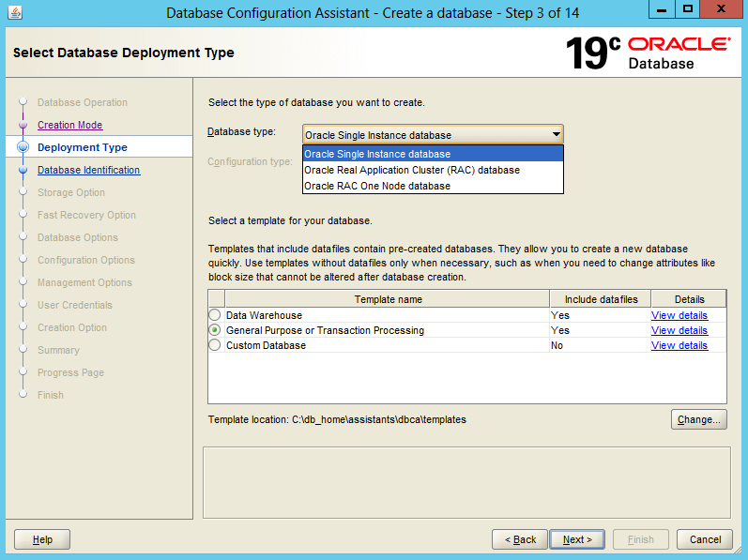Viewport: 748px width, 560px height.
Task: Select General Purpose or Transaction Processing radio button
Action: coord(215,330)
